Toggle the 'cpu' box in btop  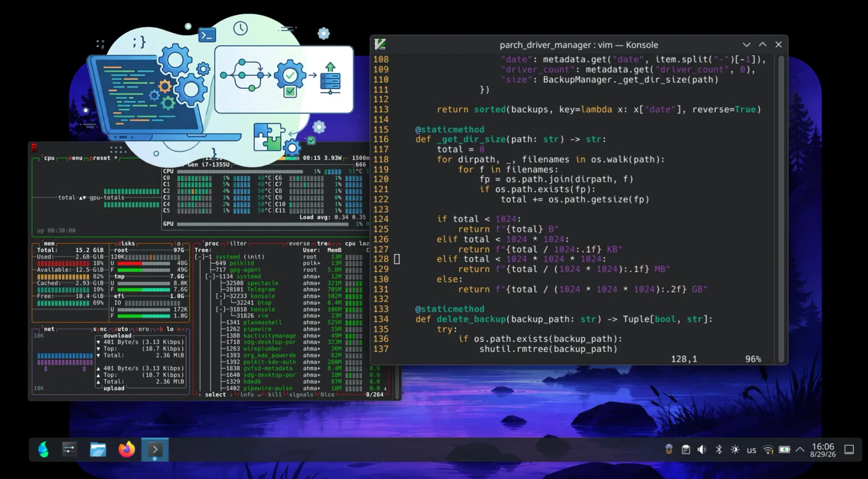[x=49, y=158]
